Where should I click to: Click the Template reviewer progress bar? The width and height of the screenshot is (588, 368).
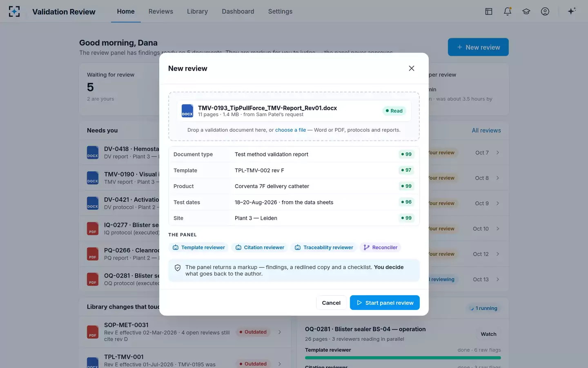(x=403, y=358)
